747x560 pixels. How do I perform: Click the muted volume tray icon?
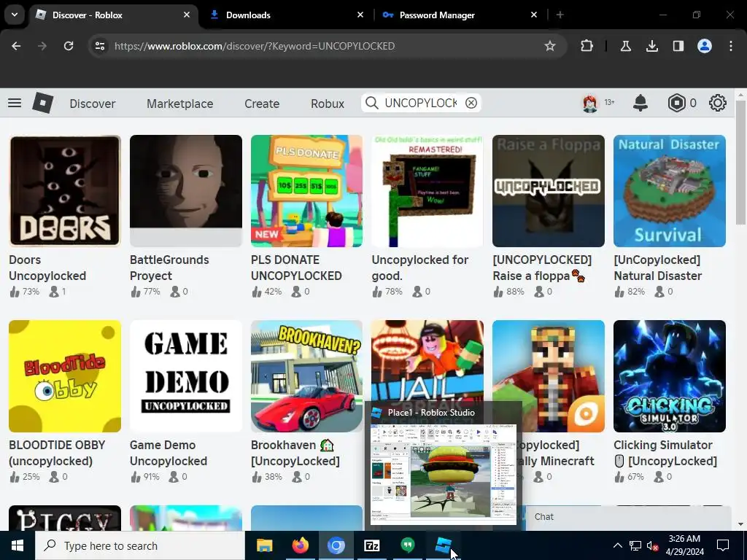point(653,545)
